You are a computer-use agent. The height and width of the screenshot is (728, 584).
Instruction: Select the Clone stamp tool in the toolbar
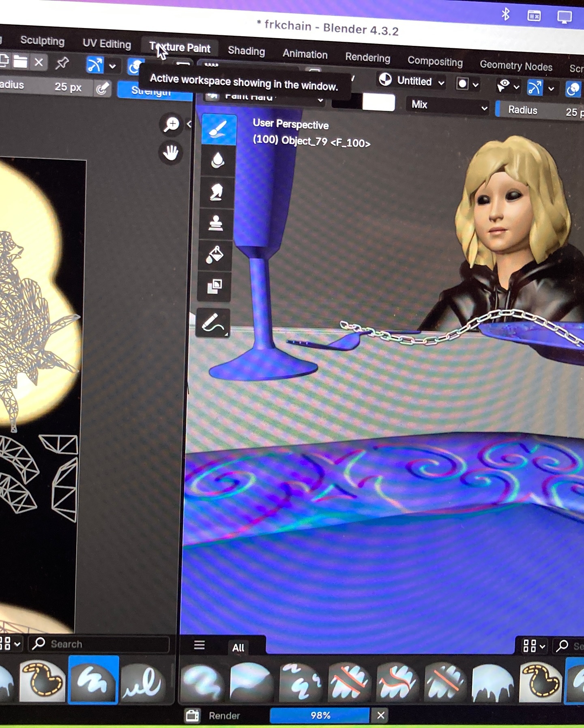click(x=216, y=224)
